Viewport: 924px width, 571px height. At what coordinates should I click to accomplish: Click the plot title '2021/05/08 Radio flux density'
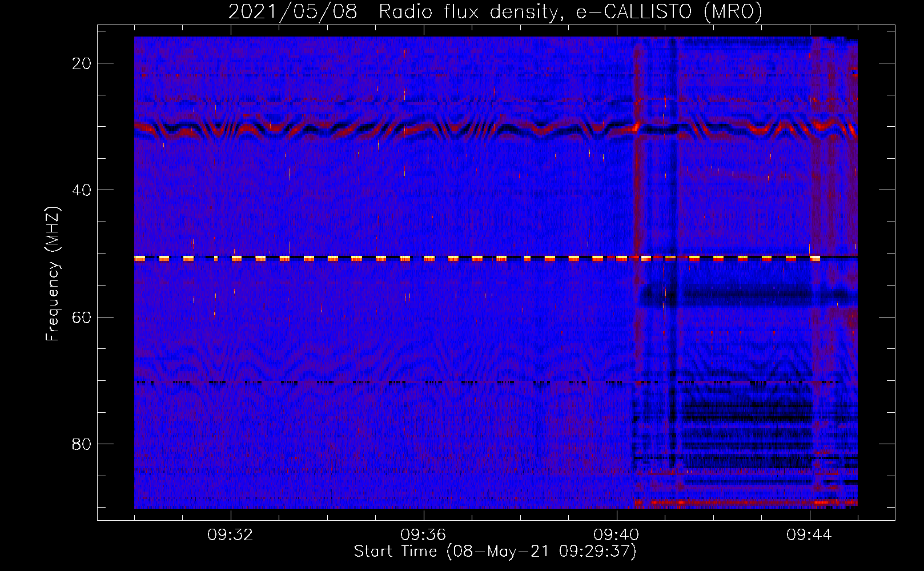[495, 11]
